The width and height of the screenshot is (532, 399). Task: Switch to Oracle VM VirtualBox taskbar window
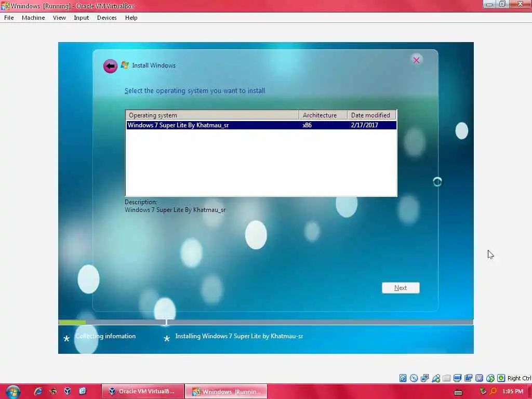pos(143,392)
